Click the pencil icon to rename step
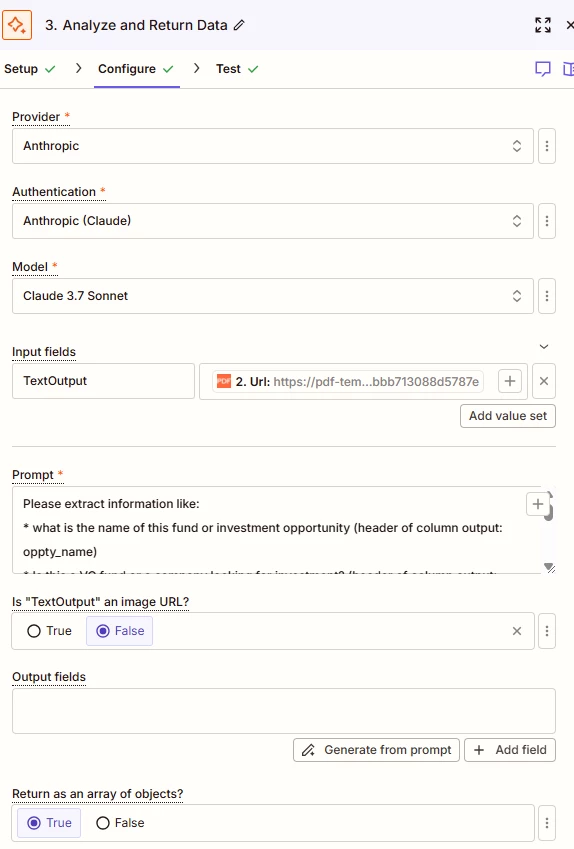574x849 pixels. pyautogui.click(x=239, y=25)
